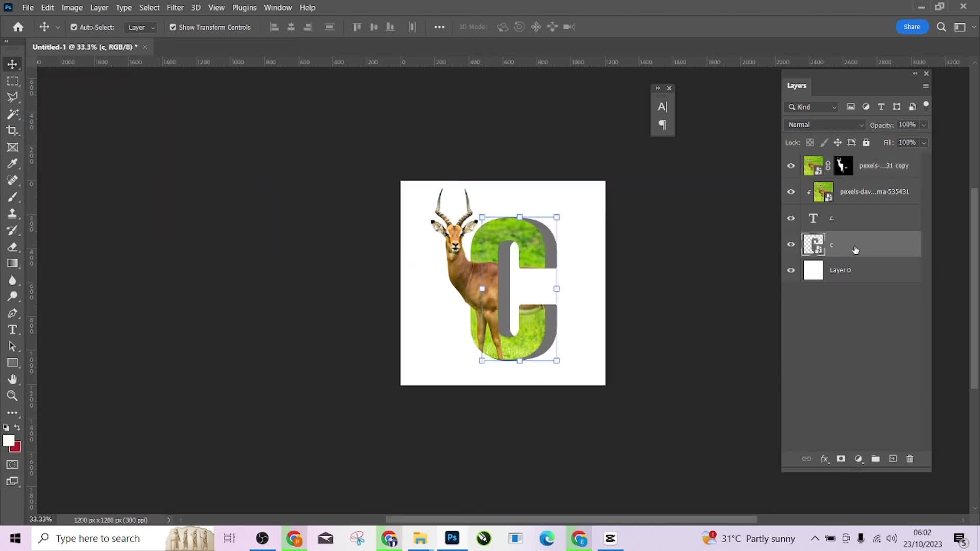Image resolution: width=980 pixels, height=551 pixels.
Task: Click the Share button
Action: tap(913, 26)
